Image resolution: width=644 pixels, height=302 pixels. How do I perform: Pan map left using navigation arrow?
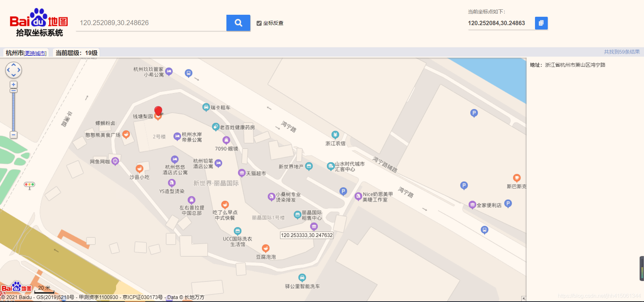pyautogui.click(x=8, y=70)
